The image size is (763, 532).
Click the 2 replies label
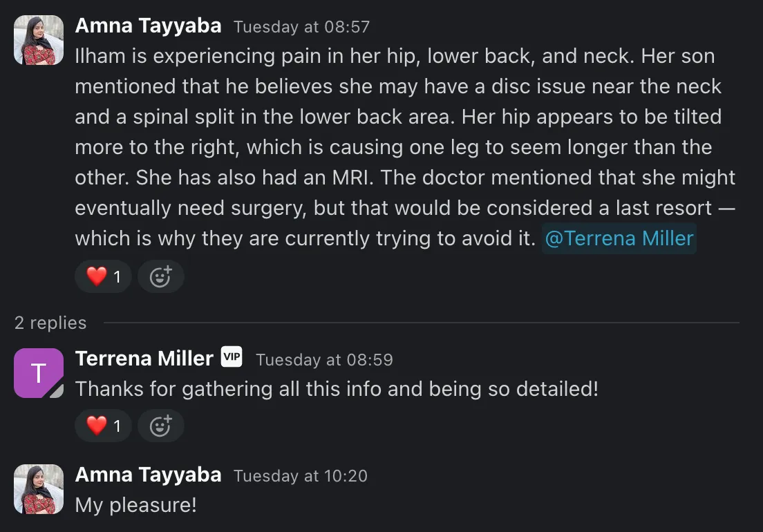[50, 323]
